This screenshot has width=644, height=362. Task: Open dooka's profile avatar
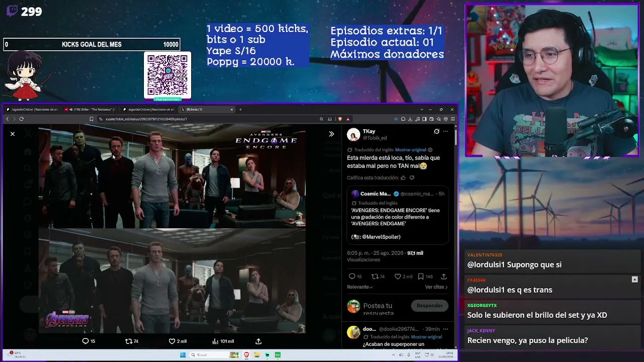tap(354, 332)
